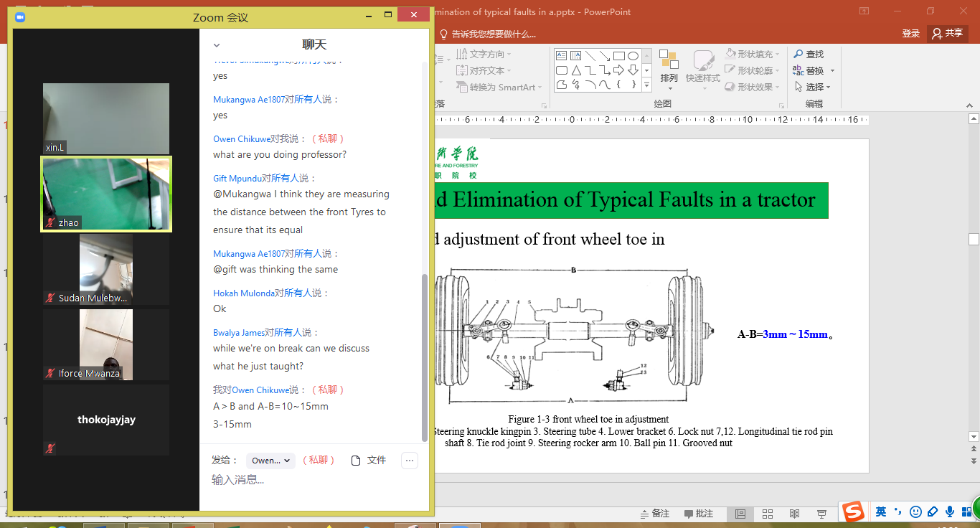This screenshot has width=980, height=528.
Task: Click the Sogou microphone voice input icon
Action: tap(950, 511)
